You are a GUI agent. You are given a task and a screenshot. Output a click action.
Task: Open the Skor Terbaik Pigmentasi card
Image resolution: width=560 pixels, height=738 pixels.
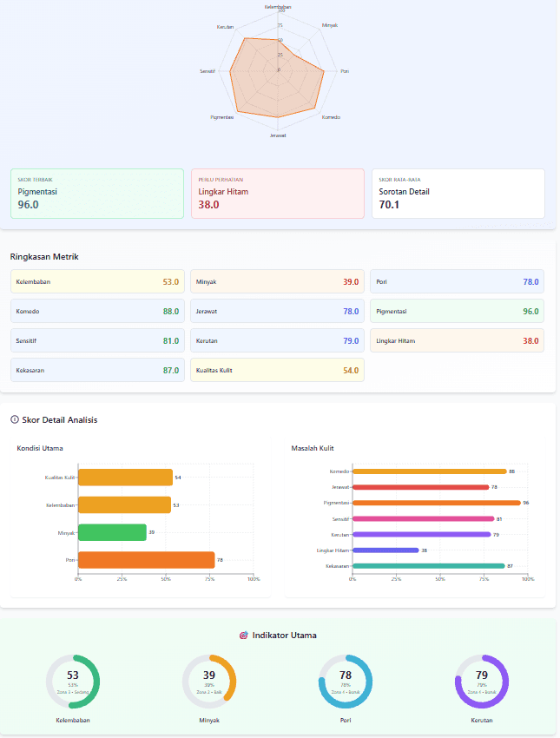(97, 194)
